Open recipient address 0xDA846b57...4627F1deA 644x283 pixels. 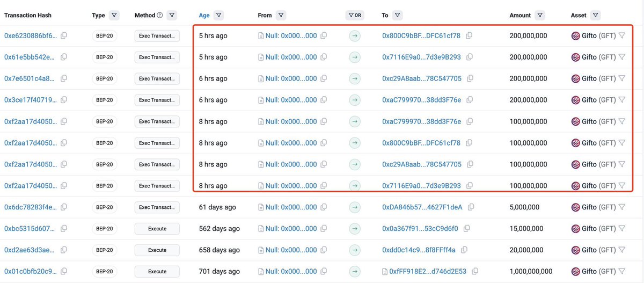coord(422,207)
